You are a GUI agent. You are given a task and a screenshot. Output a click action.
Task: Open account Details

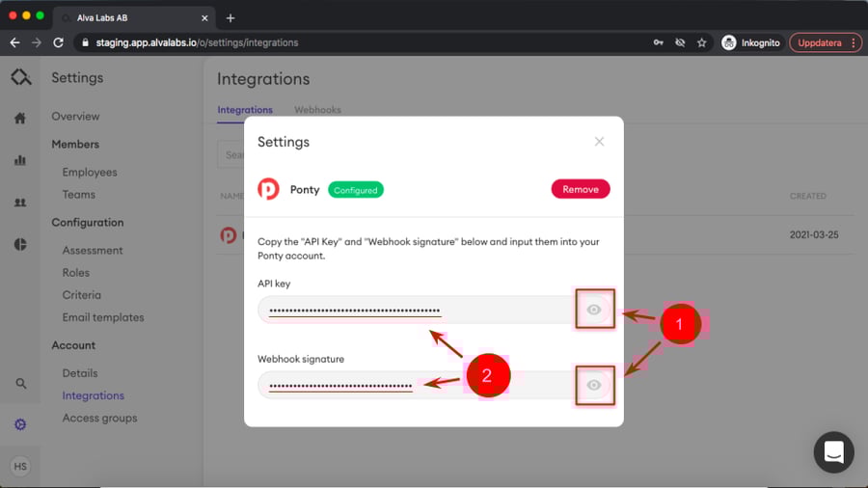tap(80, 373)
